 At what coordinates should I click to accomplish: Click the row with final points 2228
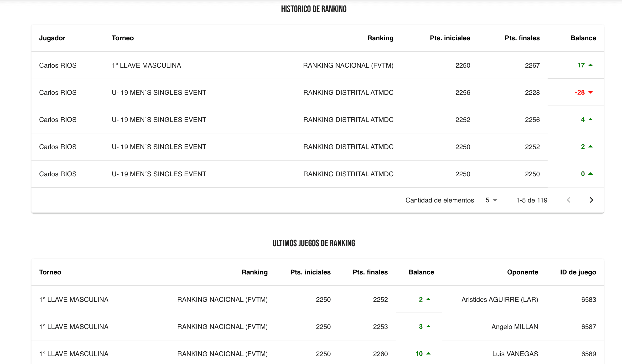coord(532,92)
